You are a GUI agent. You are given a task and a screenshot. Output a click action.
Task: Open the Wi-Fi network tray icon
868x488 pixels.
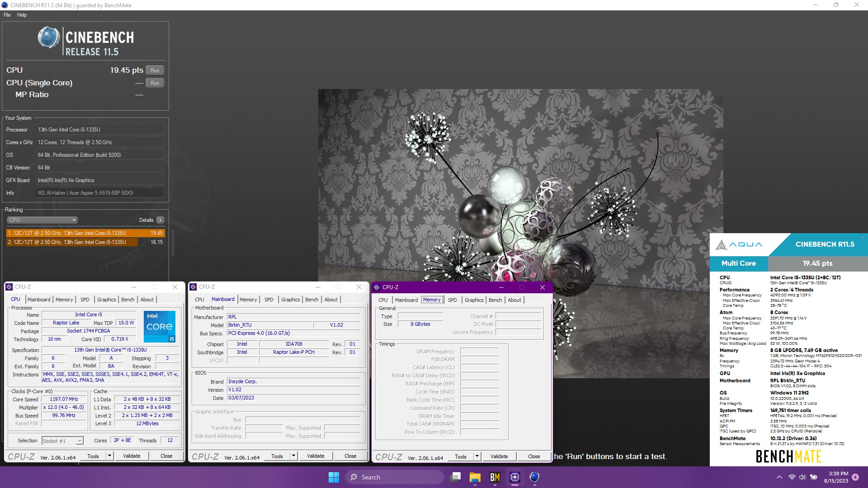[792, 477]
